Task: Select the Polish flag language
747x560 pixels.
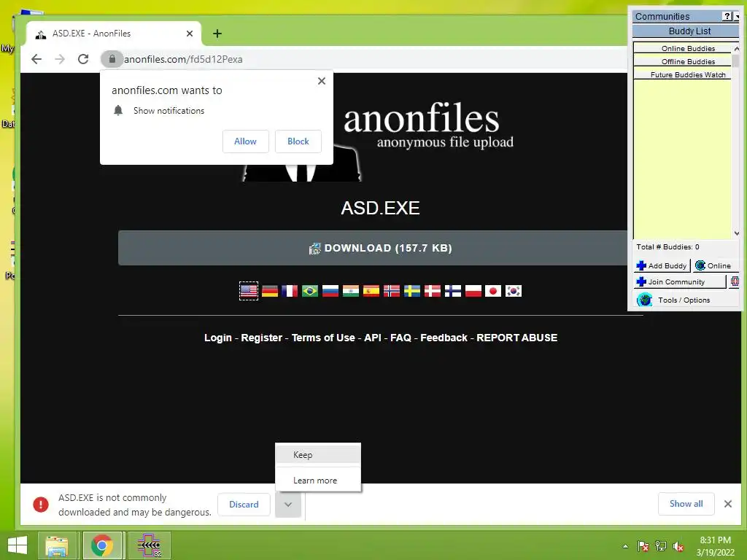Action: click(x=473, y=290)
